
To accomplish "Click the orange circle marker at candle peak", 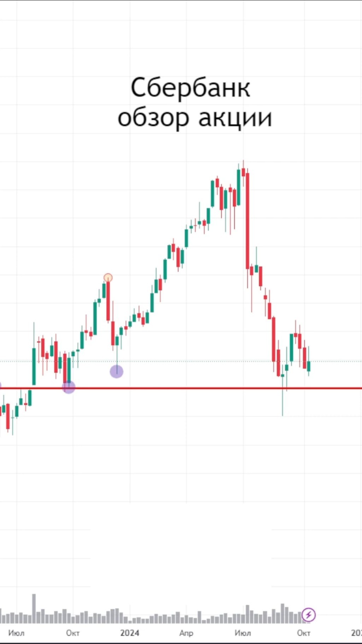I will (108, 278).
